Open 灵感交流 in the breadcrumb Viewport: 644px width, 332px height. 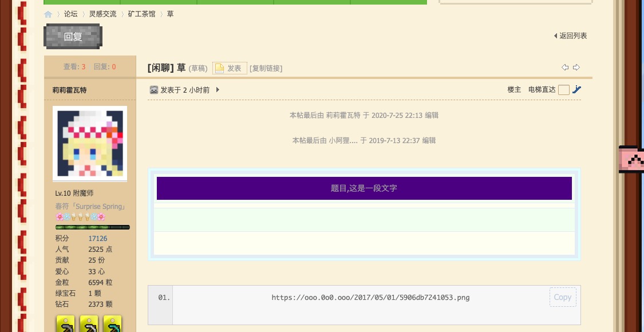[x=102, y=14]
